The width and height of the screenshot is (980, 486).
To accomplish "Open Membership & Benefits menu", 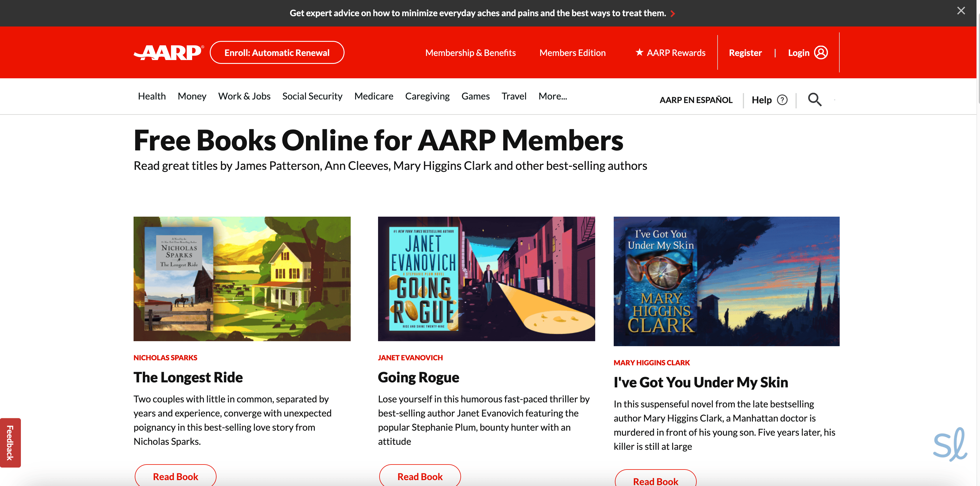I will 470,53.
